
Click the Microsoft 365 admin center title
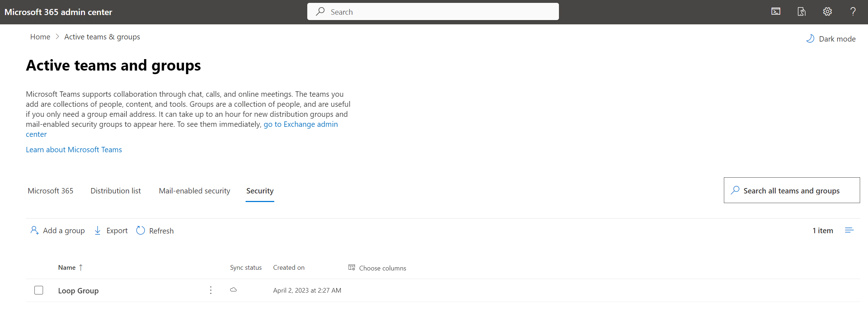[x=58, y=12]
